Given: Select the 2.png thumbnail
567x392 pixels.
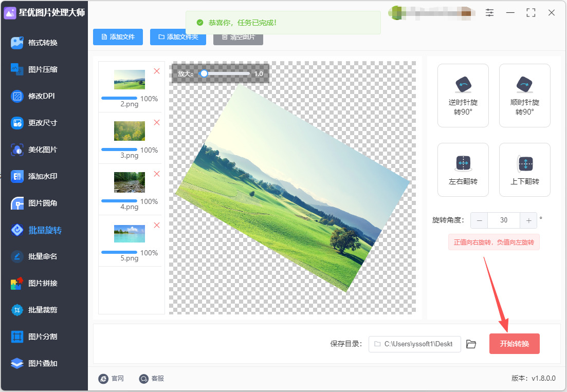Looking at the screenshot, I should point(130,80).
